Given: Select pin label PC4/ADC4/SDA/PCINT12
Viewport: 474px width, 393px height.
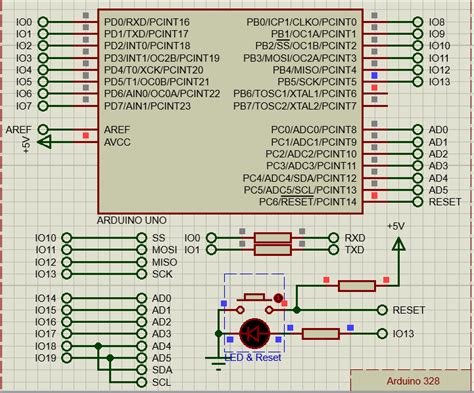Looking at the screenshot, I should click(x=300, y=178).
